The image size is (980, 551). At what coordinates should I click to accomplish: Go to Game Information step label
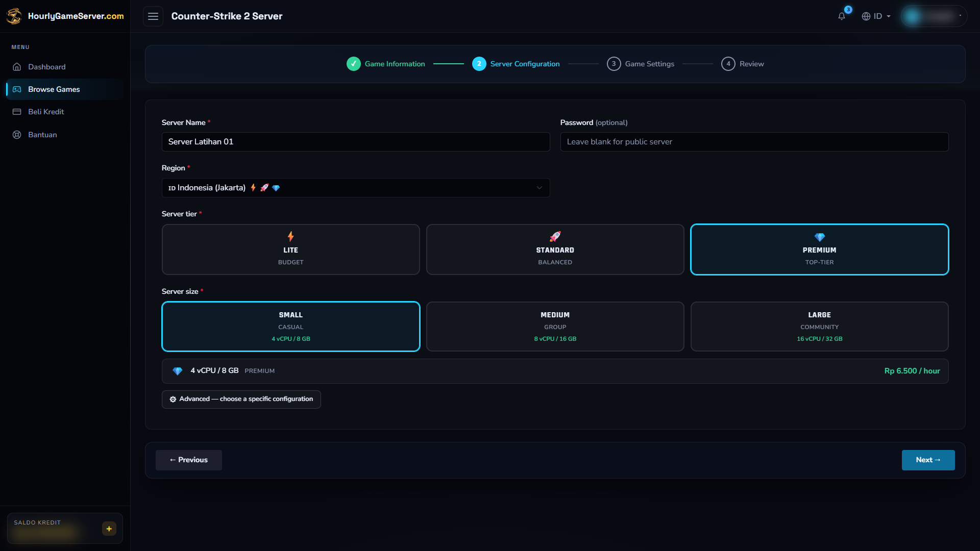click(x=395, y=64)
